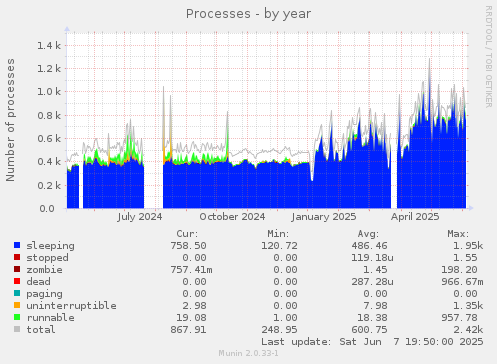Click total average value 600.75
Screen dimensions: 497x364
369,330
